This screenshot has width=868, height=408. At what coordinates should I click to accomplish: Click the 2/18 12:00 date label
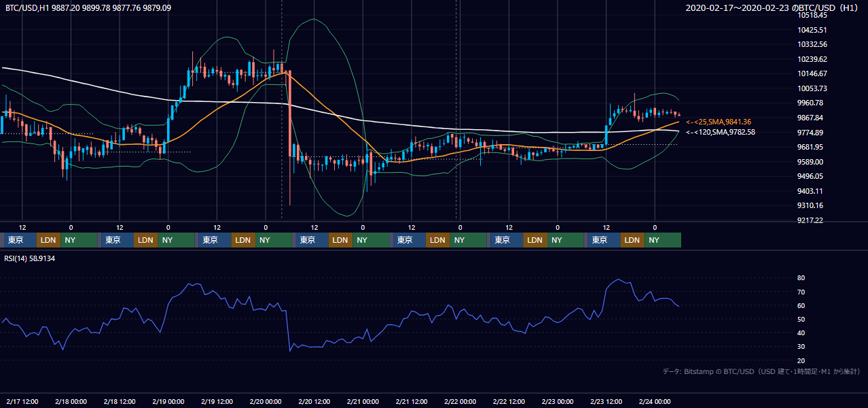tap(120, 401)
